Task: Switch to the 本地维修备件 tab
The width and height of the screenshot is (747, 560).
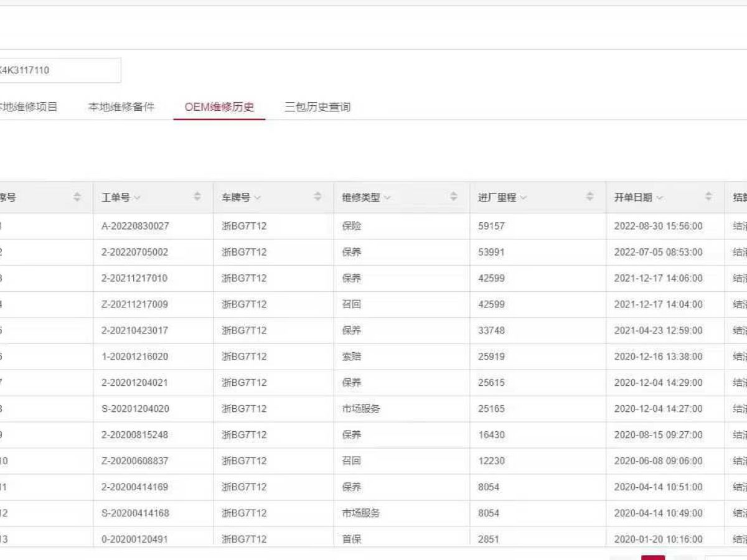Action: pos(121,107)
